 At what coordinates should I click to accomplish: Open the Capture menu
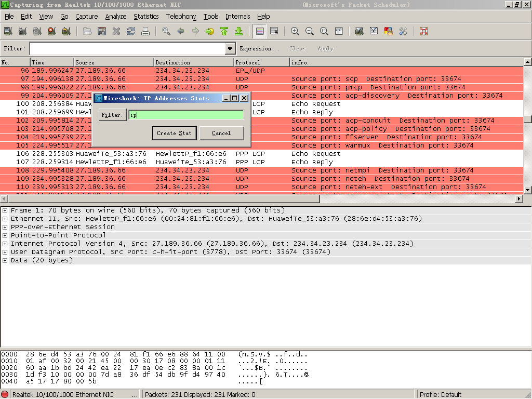tap(87, 16)
